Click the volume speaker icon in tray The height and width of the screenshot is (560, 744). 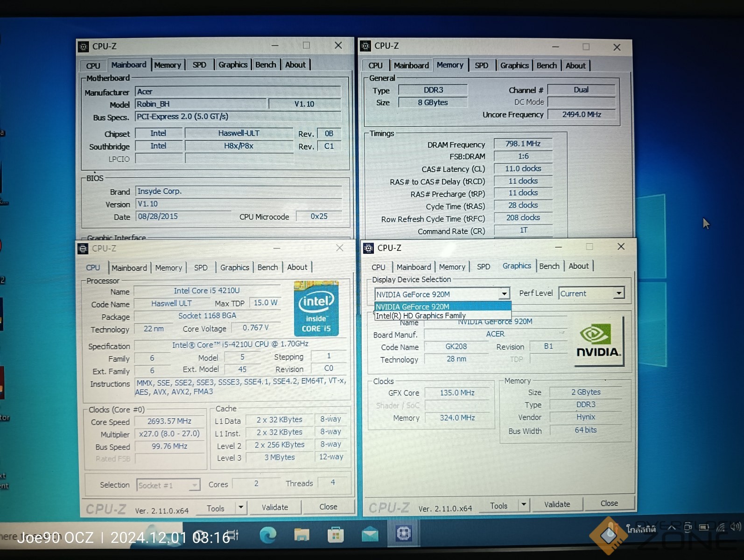pos(736,527)
